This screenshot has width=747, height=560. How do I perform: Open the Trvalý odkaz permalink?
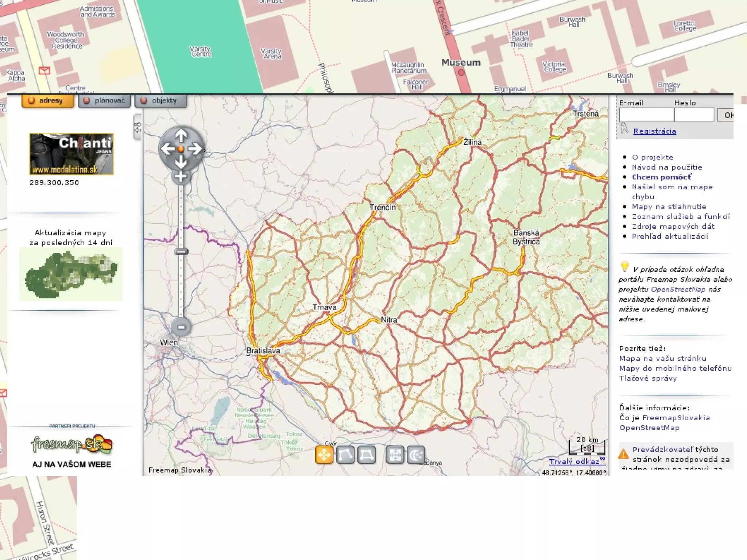[574, 461]
